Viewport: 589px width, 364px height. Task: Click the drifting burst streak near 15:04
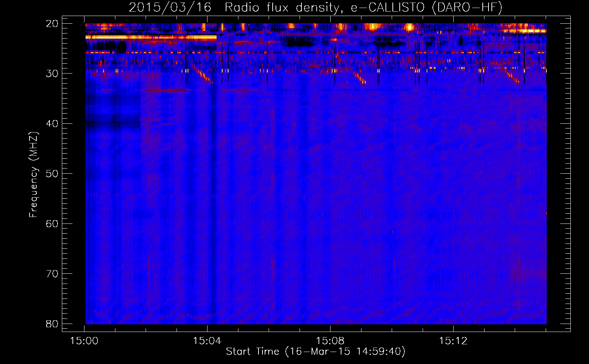204,76
